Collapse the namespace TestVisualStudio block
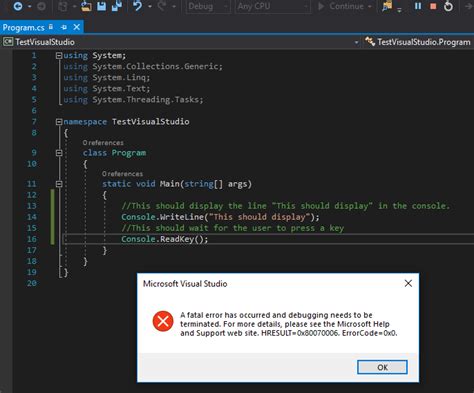This screenshot has height=393, width=474. tap(59, 122)
